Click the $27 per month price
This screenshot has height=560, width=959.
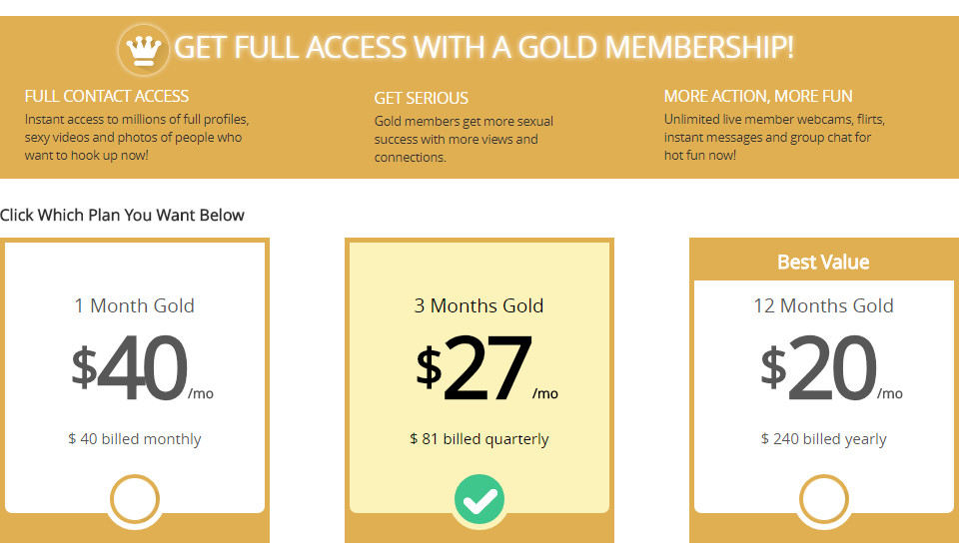485,369
